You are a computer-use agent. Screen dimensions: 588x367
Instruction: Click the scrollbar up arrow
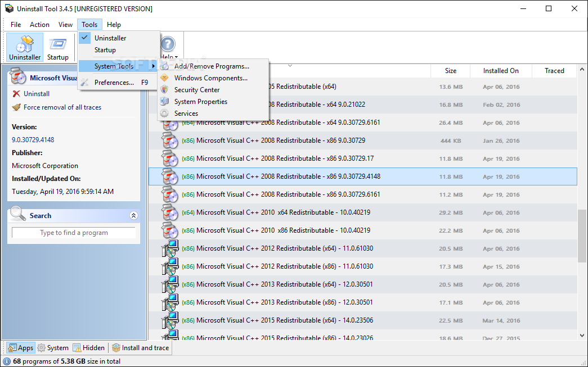click(582, 69)
